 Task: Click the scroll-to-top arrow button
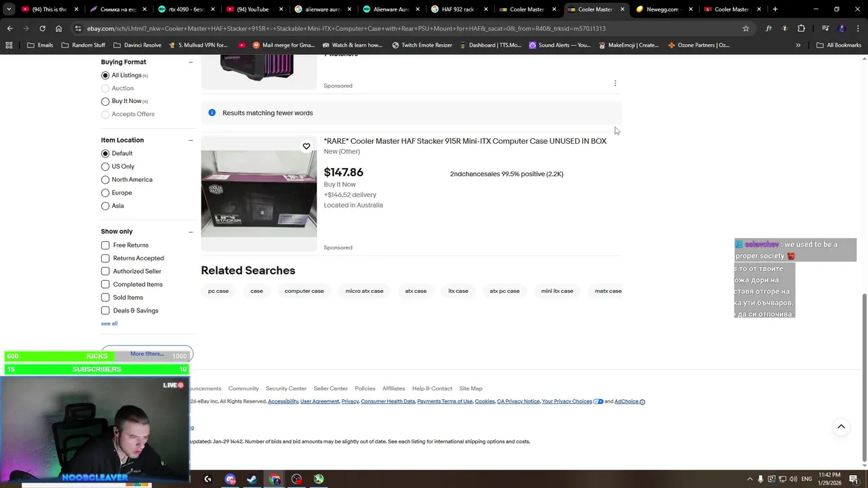(x=841, y=427)
